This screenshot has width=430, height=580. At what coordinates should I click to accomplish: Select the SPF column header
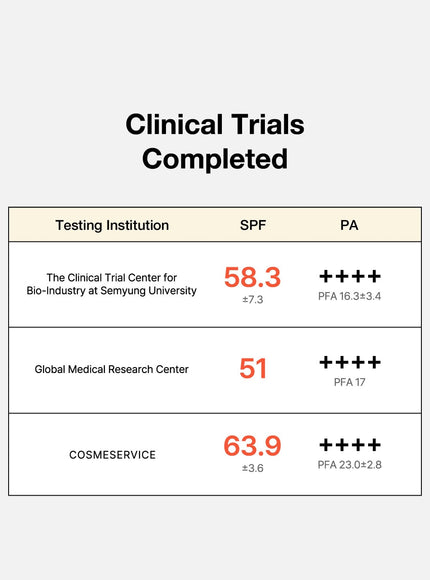tap(253, 225)
